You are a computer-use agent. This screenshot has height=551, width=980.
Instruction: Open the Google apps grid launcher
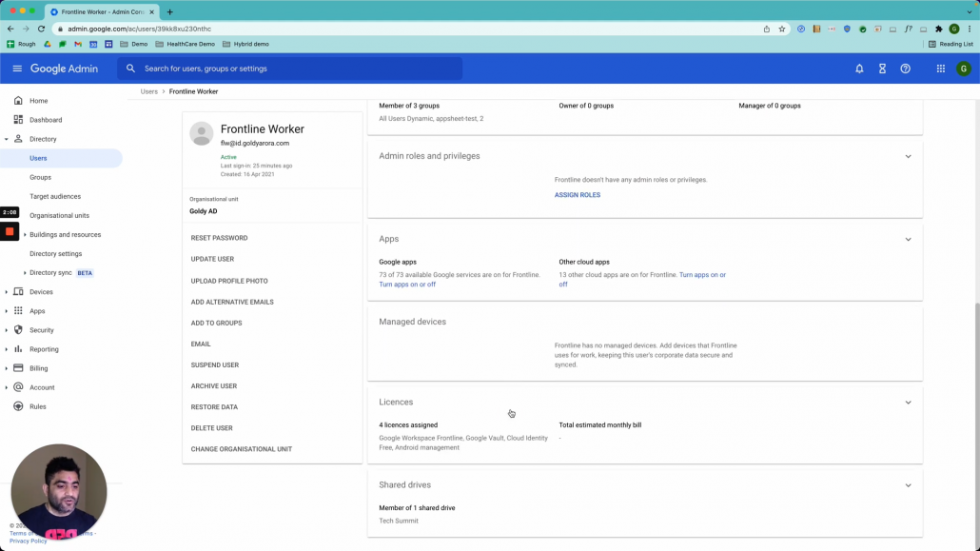tap(941, 69)
